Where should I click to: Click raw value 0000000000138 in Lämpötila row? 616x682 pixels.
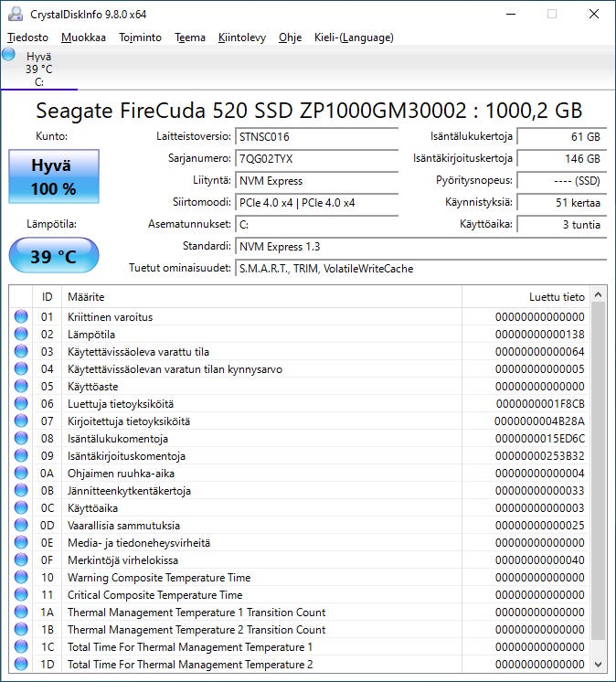[539, 334]
